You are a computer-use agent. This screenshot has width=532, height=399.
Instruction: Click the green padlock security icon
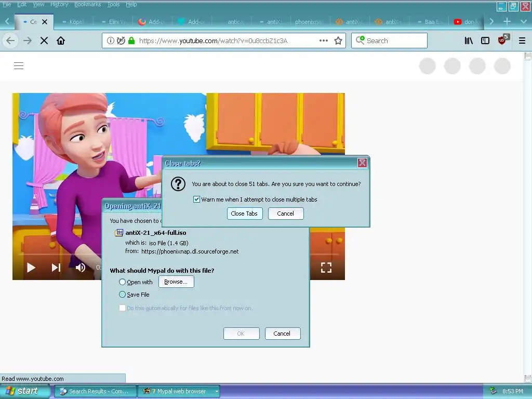click(x=131, y=41)
